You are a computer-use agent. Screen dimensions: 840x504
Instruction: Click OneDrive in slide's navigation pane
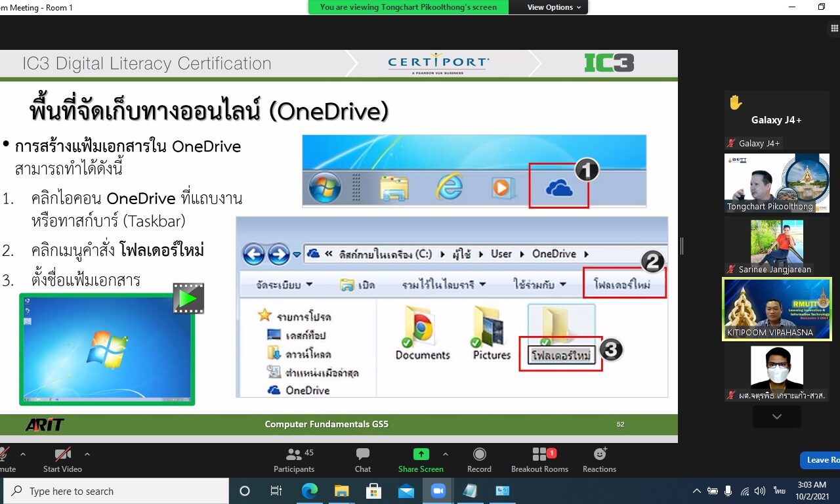coord(299,390)
